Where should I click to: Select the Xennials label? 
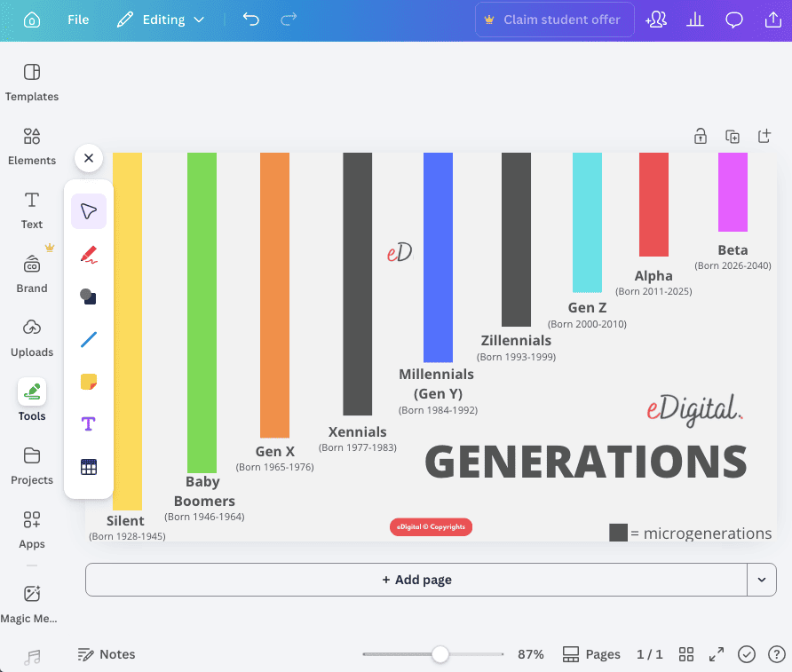[358, 431]
